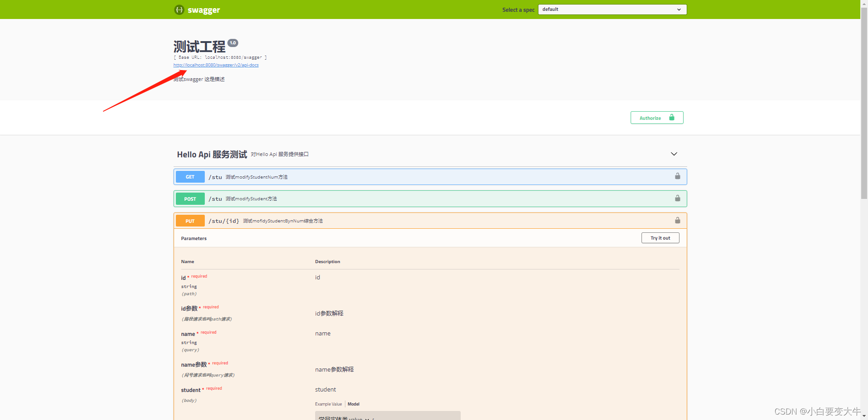The width and height of the screenshot is (868, 420).
Task: Click the scrollbar down arrow
Action: [x=864, y=416]
